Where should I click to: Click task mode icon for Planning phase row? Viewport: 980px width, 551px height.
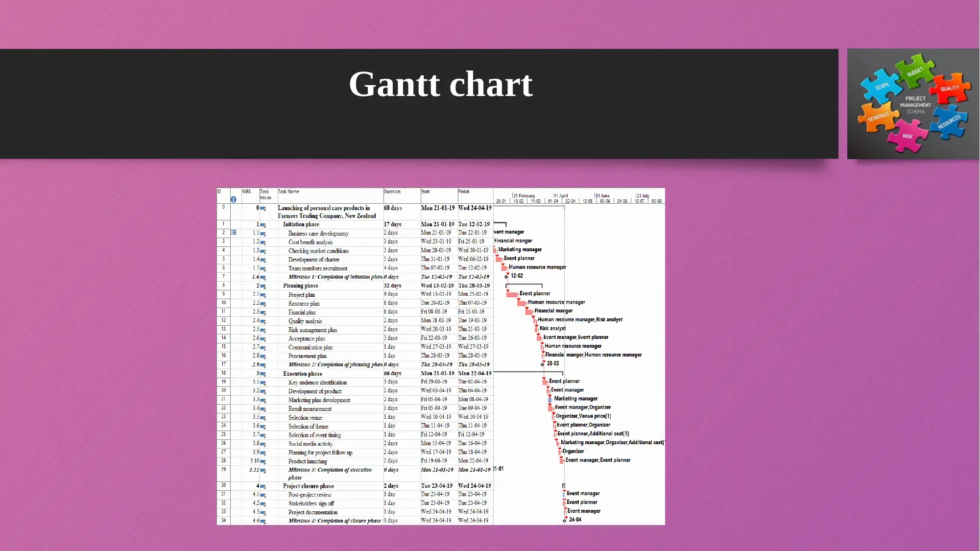pos(263,287)
